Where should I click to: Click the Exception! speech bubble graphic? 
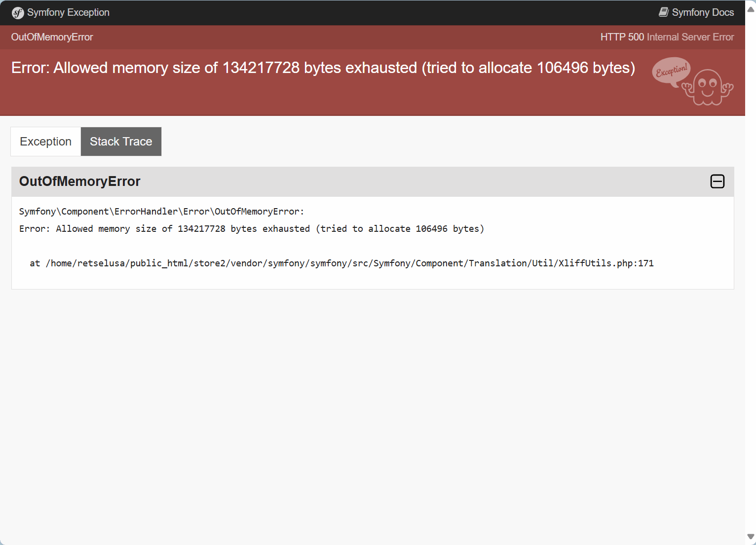point(671,72)
